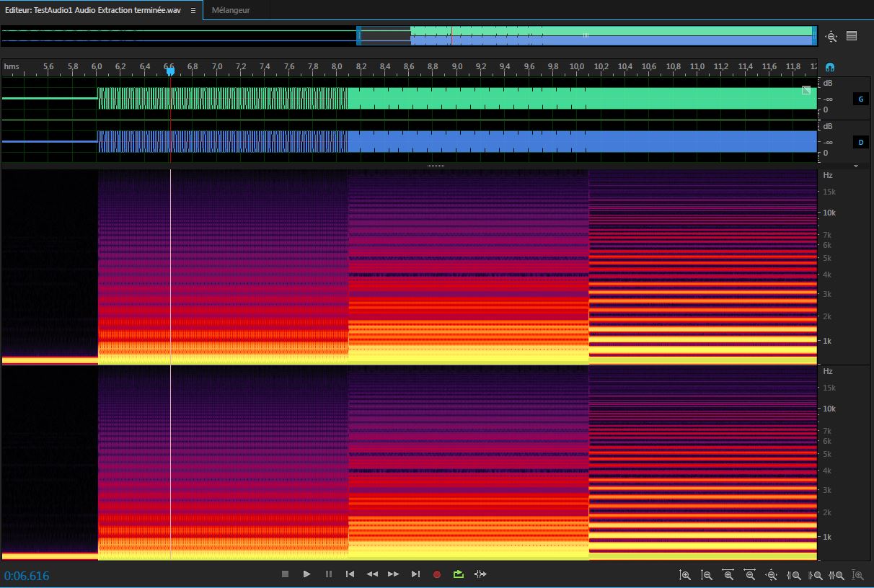The height and width of the screenshot is (588, 874).
Task: Open the editor panel menu beside filename
Action: click(x=193, y=11)
